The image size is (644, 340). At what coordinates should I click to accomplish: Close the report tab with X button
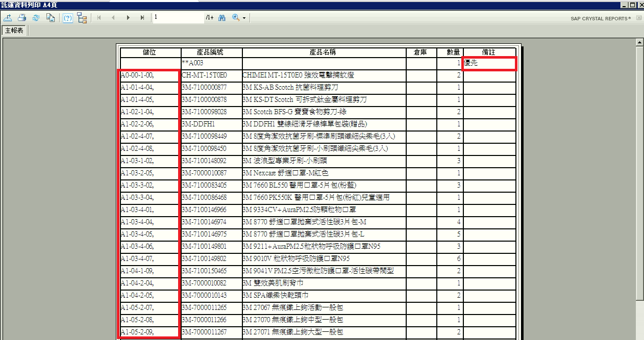(639, 18)
